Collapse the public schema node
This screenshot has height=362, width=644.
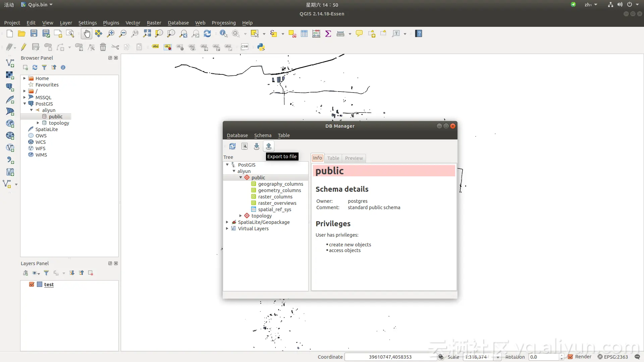[x=240, y=177]
